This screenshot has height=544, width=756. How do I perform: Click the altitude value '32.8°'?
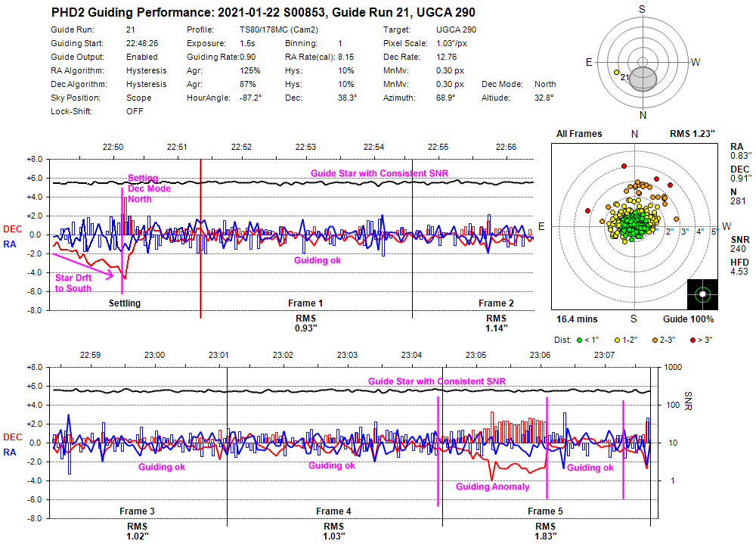(544, 98)
